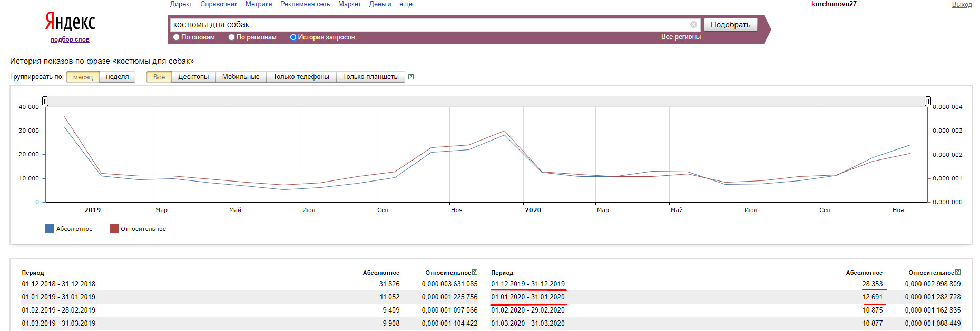Show only Десктопы statistics
The width and height of the screenshot is (980, 331).
click(193, 77)
